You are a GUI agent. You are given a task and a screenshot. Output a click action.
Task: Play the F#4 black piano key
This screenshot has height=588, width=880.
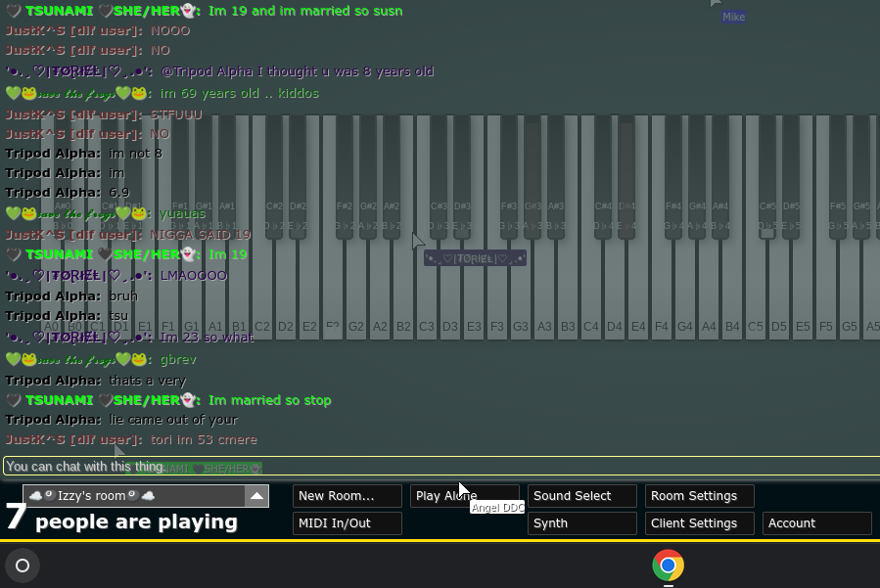click(672, 177)
